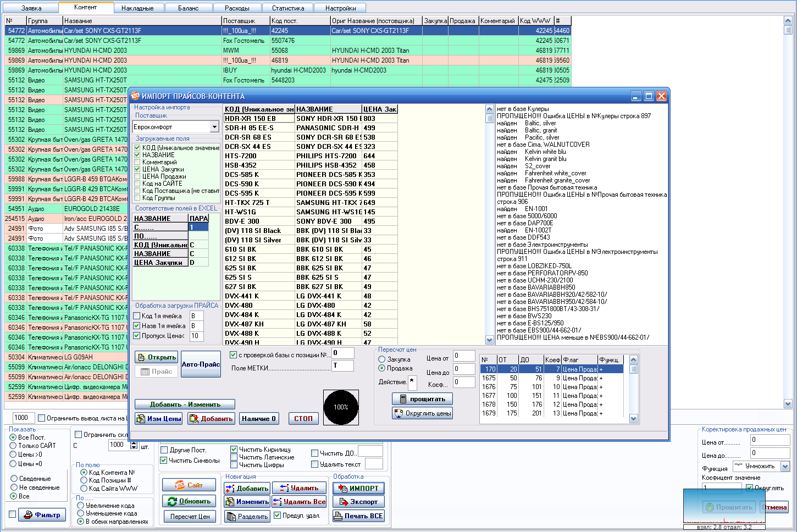Click the Поле МЕТКИ input field
Image resolution: width=797 pixels, height=532 pixels.
[342, 366]
